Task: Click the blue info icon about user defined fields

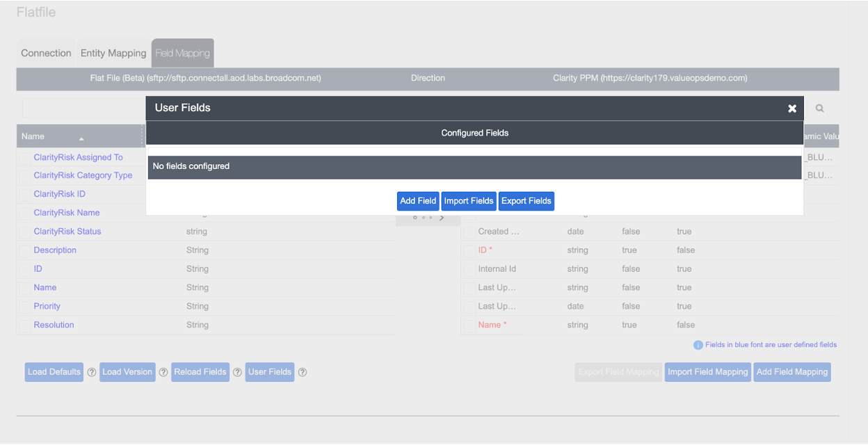Action: click(x=698, y=345)
